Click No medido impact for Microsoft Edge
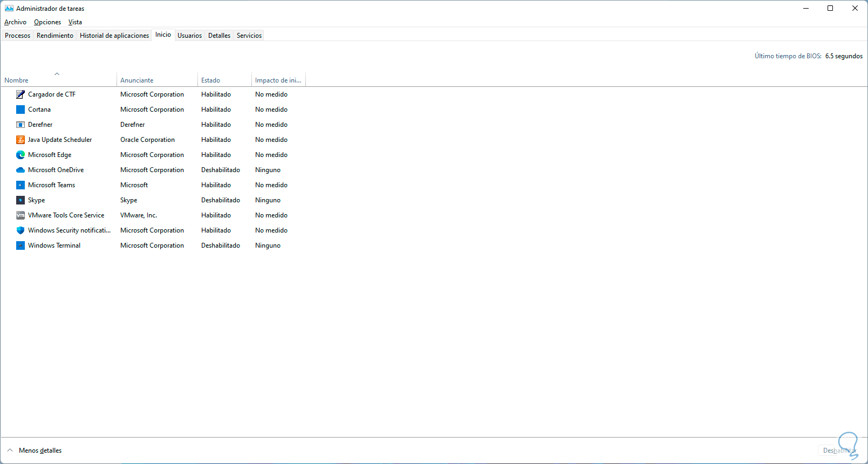Screen dimensions: 868x464 point(271,155)
